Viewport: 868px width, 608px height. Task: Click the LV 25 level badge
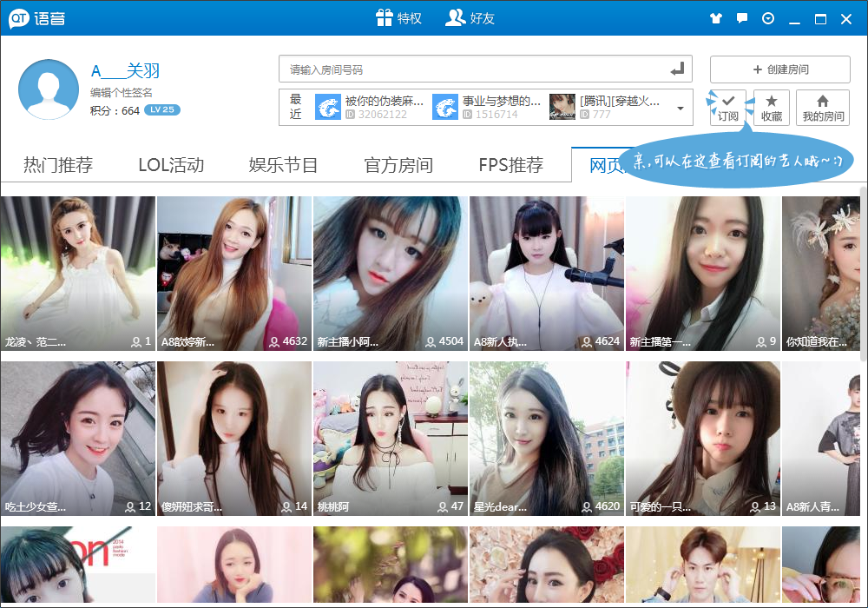pyautogui.click(x=162, y=109)
